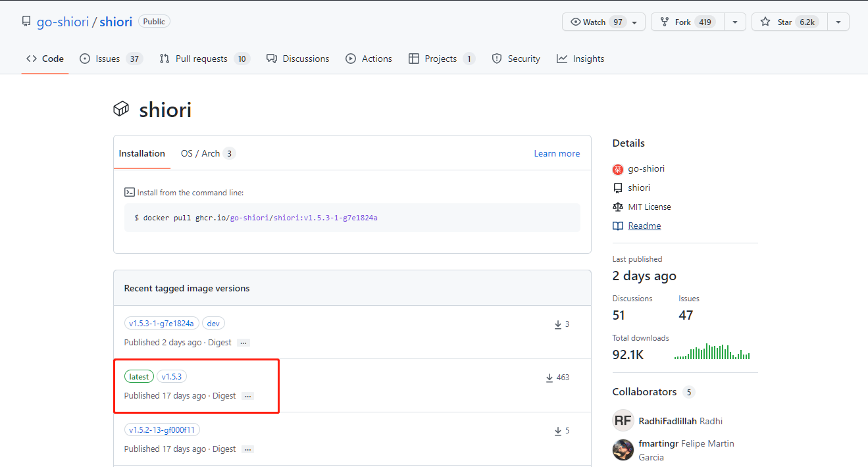The image size is (868, 467).
Task: Expand digest details for v1.5.3-1-g7e1824a
Action: [x=243, y=343]
